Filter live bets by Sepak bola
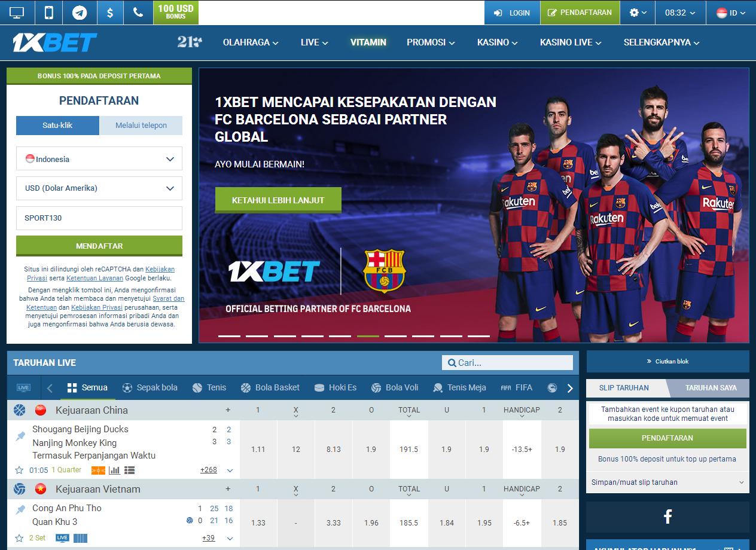Viewport: 756px width, 550px height. click(150, 387)
